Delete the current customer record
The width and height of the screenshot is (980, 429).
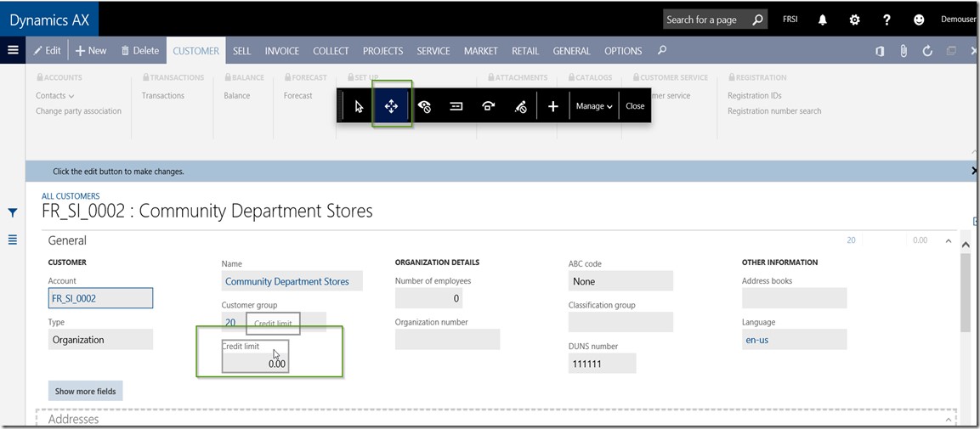tap(140, 51)
